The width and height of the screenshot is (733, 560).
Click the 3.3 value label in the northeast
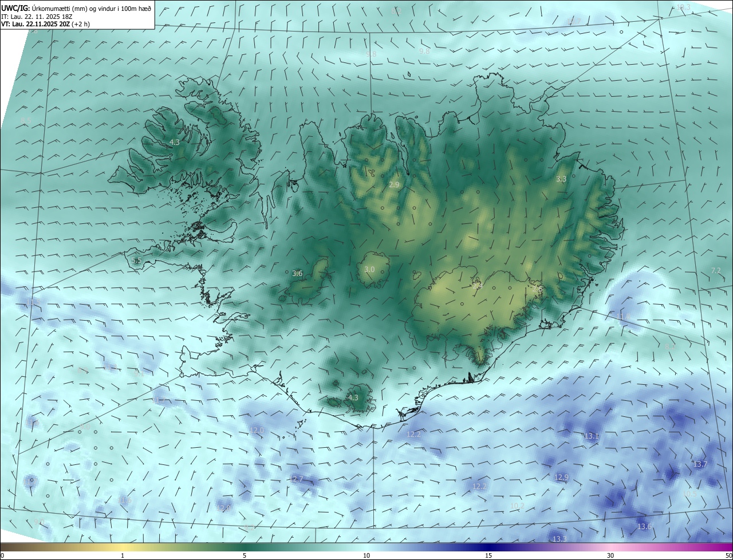click(561, 179)
